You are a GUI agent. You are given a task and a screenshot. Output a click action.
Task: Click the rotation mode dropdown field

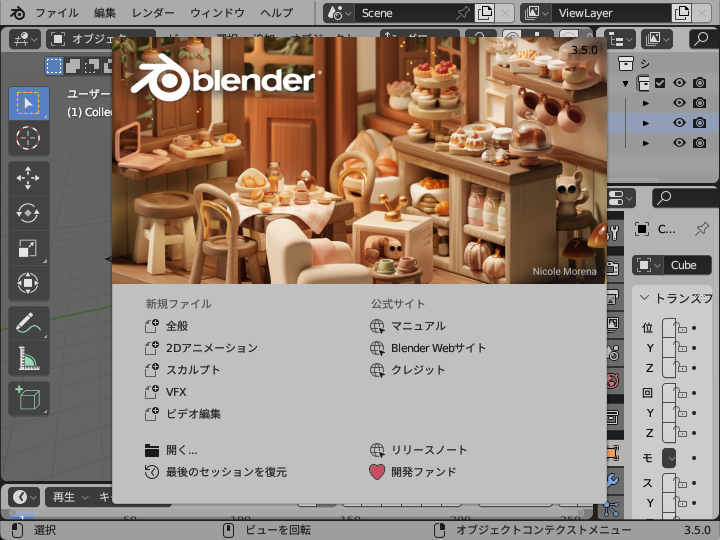669,458
